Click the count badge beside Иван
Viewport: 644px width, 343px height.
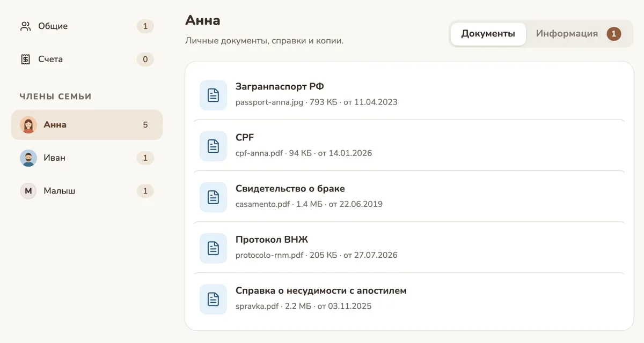[145, 158]
